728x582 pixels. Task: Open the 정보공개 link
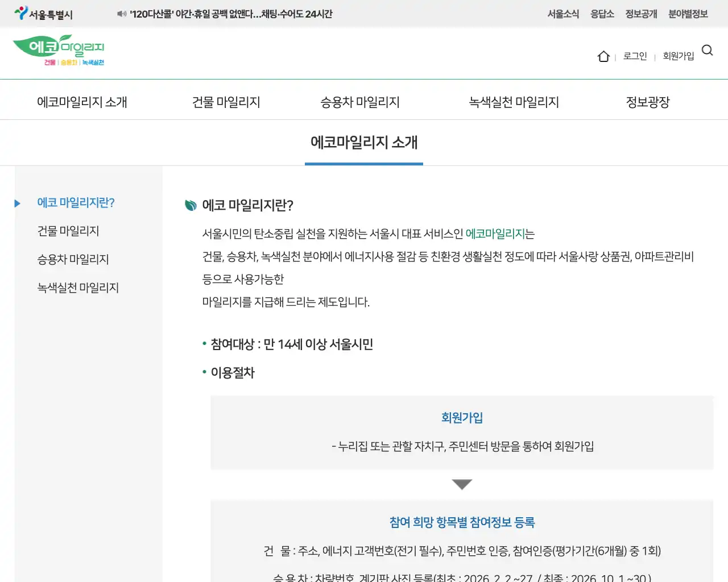[x=641, y=14]
